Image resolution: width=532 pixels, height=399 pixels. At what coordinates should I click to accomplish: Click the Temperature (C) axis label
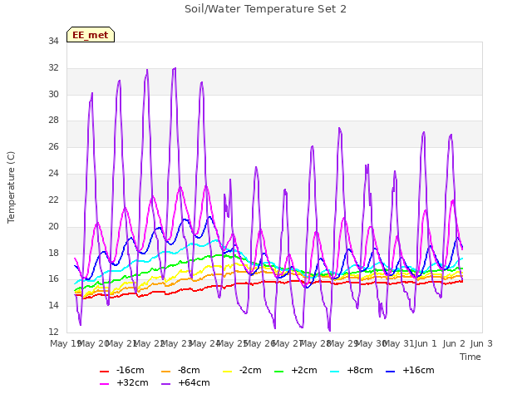(x=11, y=187)
